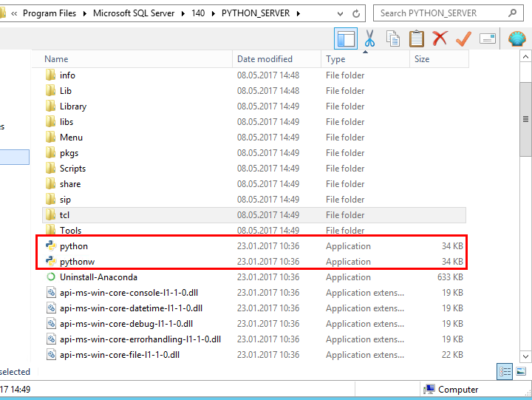Select api-ms-win-core-file-l1-1-0.dll file name

pyautogui.click(x=120, y=355)
